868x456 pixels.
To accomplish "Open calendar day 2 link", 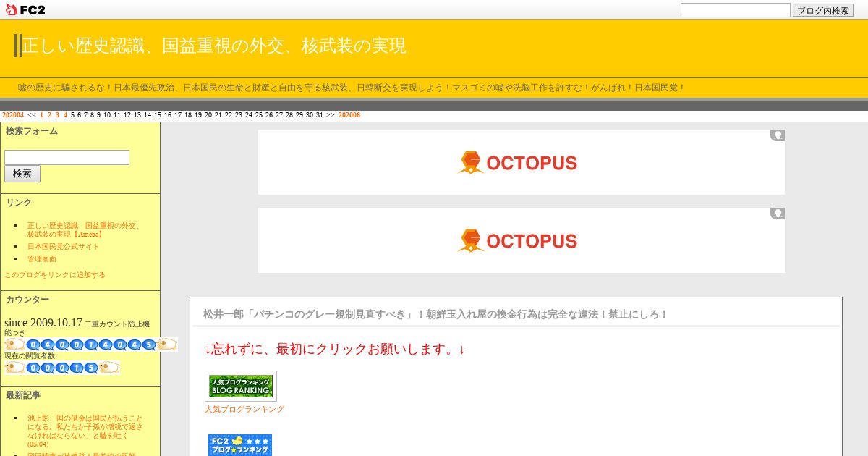I will point(50,115).
